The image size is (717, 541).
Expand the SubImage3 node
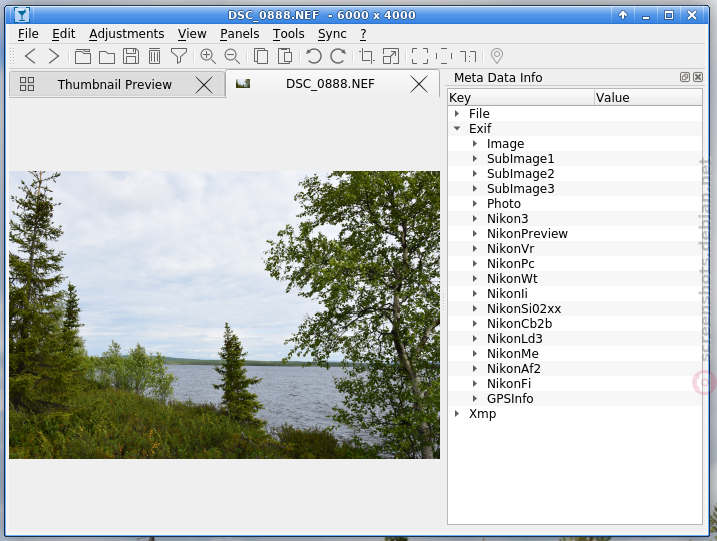click(x=475, y=188)
